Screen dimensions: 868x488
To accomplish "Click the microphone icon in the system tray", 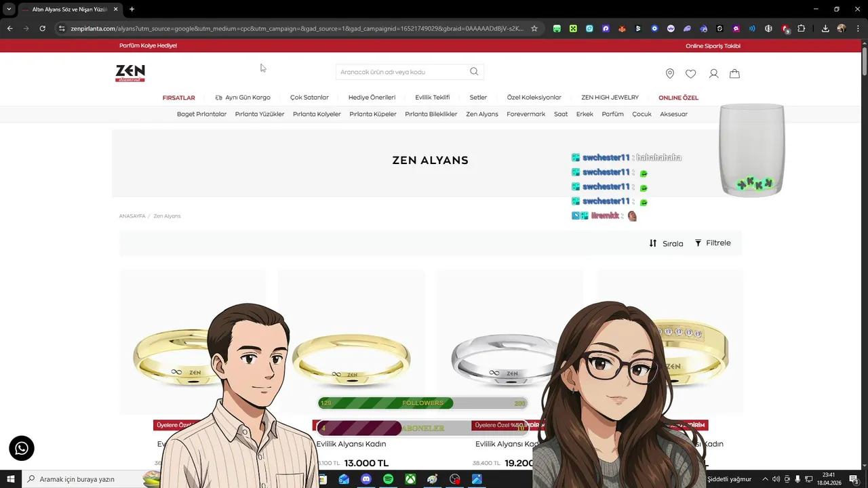I will pos(797,479).
